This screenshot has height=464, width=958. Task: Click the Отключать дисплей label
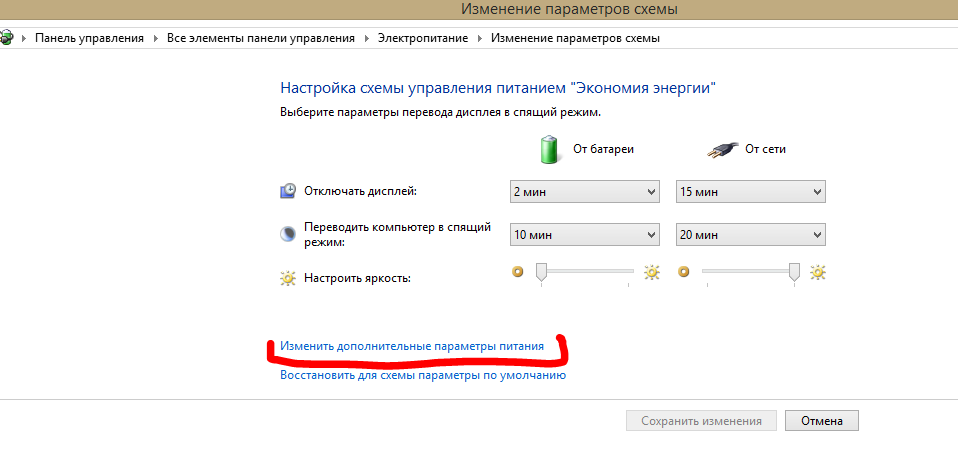360,191
